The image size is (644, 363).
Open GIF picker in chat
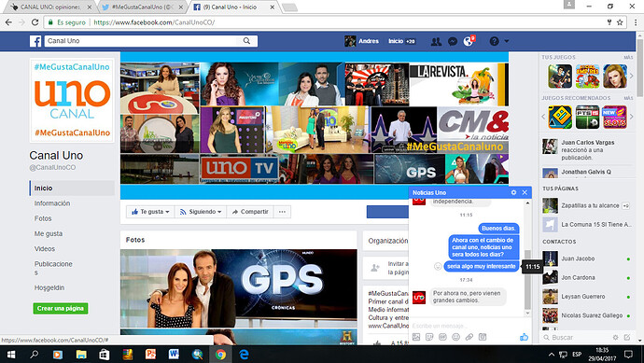(442, 337)
